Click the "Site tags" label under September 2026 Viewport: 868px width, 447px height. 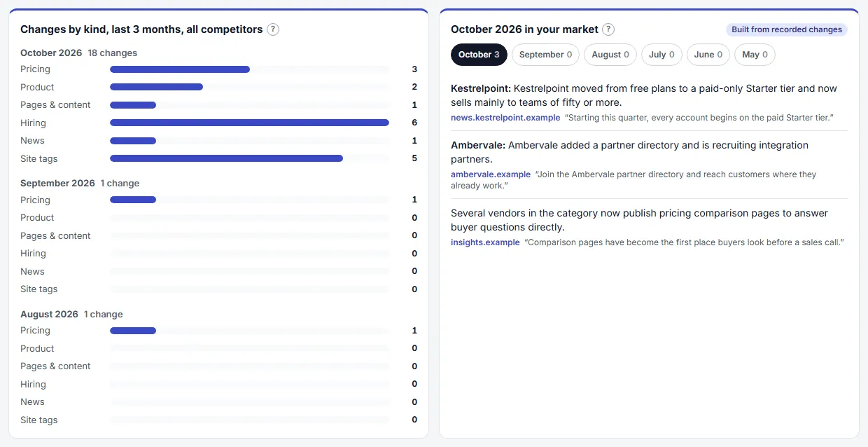(x=39, y=289)
